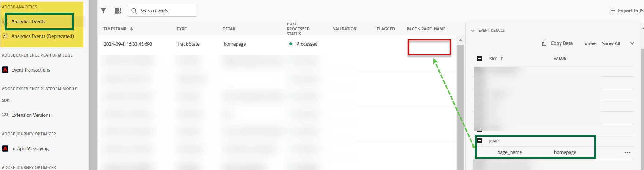
Task: Click the VALUE column header
Action: (560, 58)
